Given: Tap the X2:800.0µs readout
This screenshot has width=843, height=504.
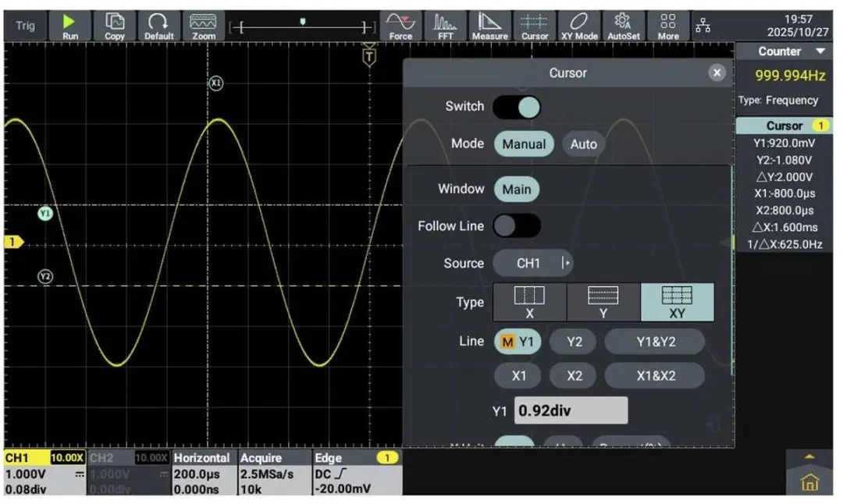Looking at the screenshot, I should pos(784,211).
